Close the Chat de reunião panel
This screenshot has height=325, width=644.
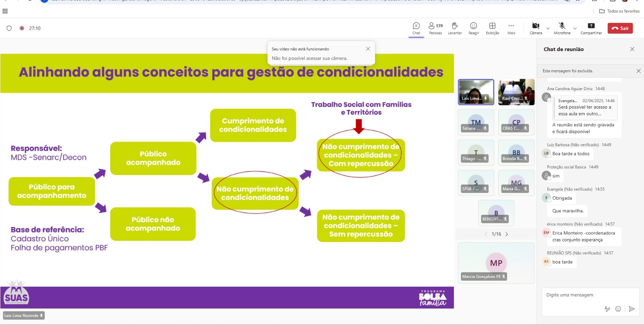coord(632,49)
